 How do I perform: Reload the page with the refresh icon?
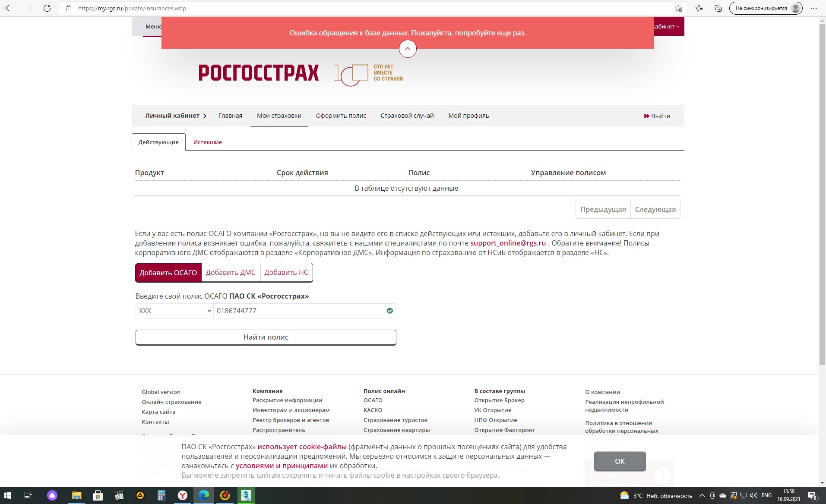(x=47, y=8)
